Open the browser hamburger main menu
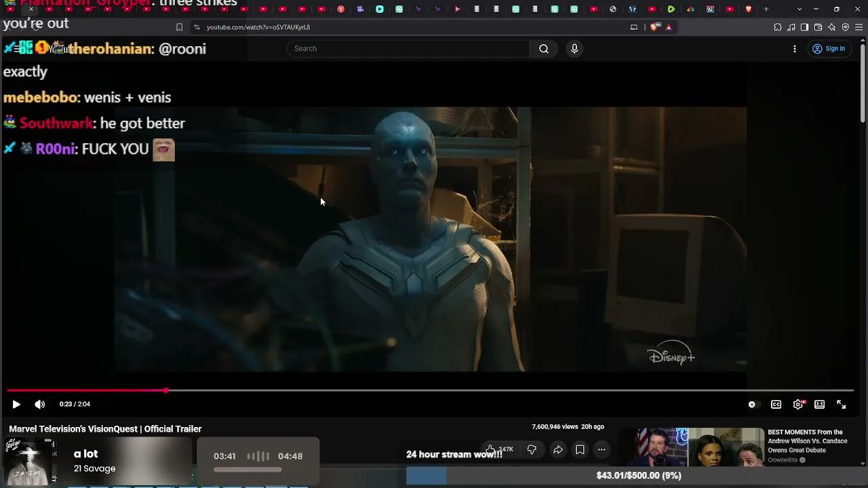 [x=859, y=27]
